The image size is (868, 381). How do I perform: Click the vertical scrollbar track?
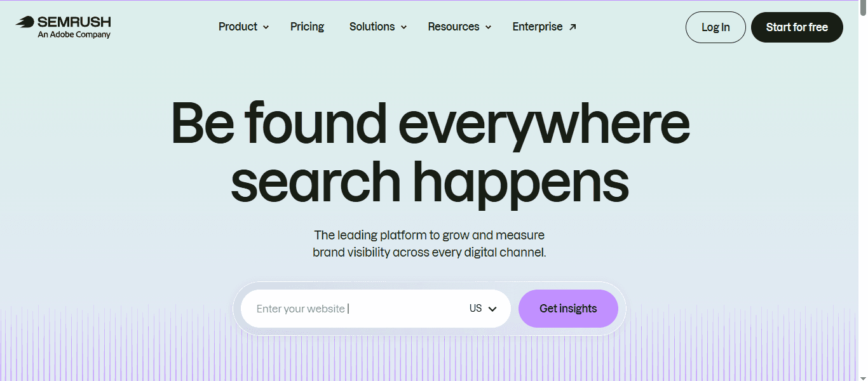862,190
